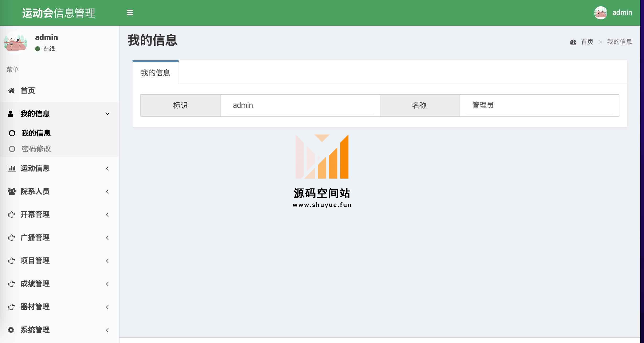Open the 院系人员 menu label

(x=35, y=191)
